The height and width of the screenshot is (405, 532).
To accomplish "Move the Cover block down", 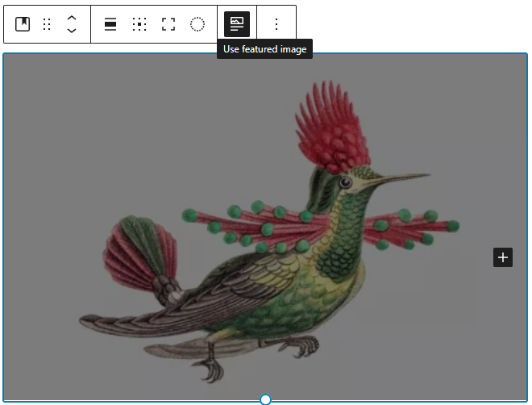I will point(72,31).
